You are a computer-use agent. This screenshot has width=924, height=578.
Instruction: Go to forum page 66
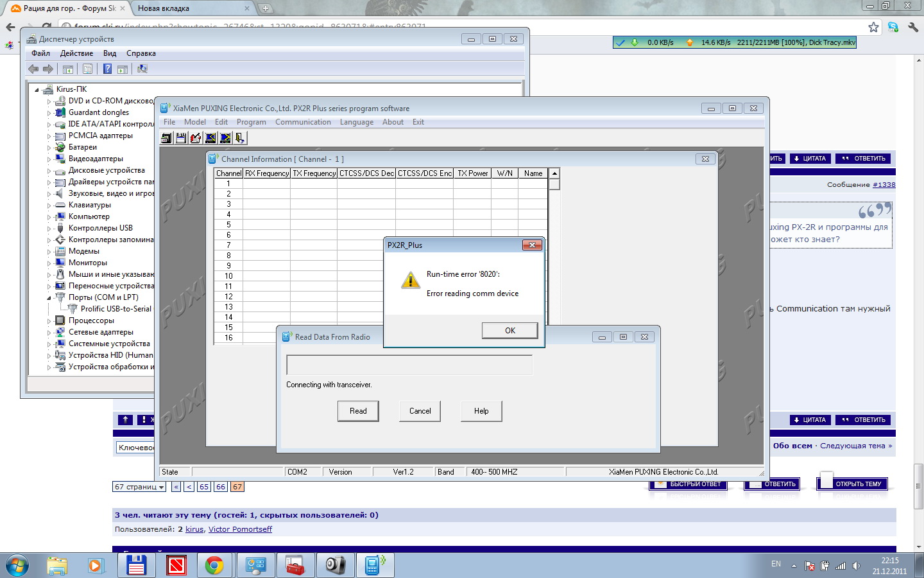(220, 487)
